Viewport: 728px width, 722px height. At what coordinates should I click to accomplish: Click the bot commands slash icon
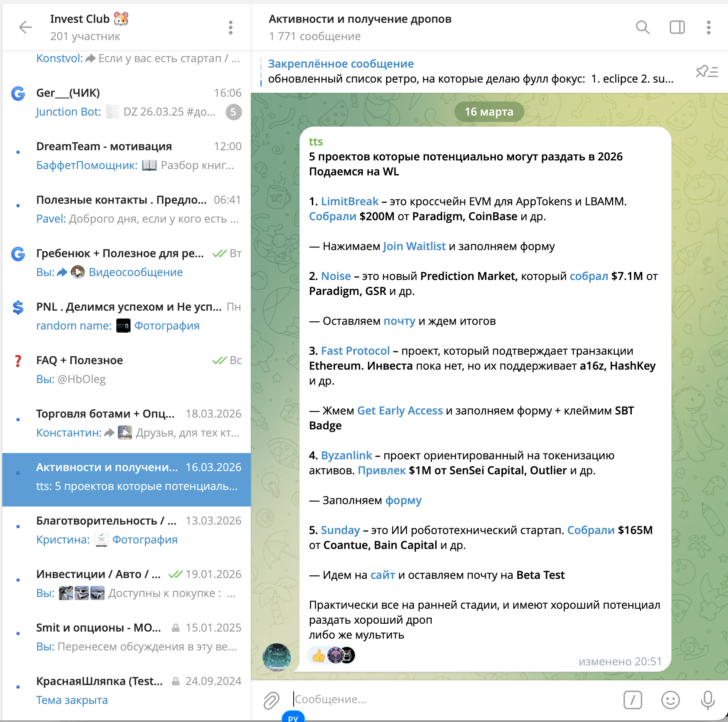633,700
